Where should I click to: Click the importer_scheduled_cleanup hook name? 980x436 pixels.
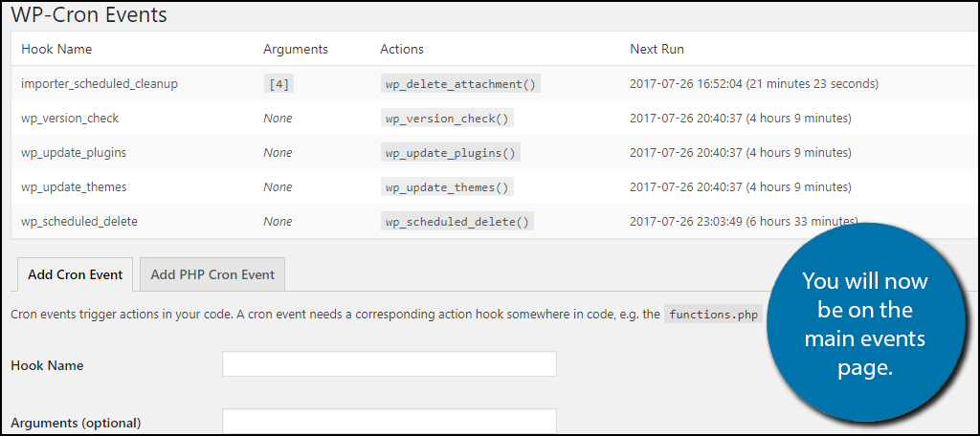pos(100,84)
